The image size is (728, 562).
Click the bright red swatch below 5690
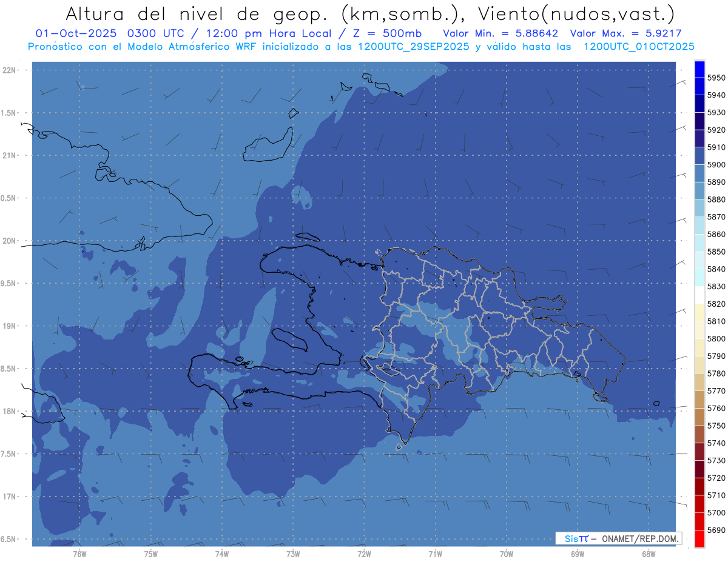click(699, 538)
